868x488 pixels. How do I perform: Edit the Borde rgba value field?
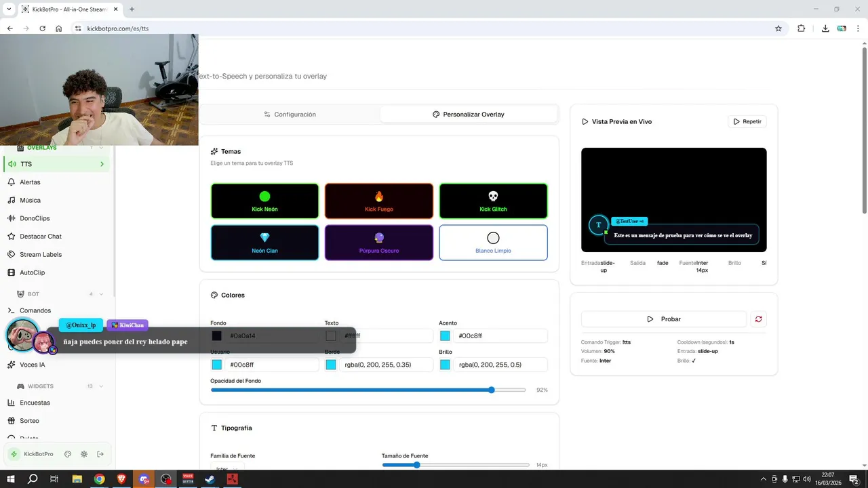coord(386,365)
